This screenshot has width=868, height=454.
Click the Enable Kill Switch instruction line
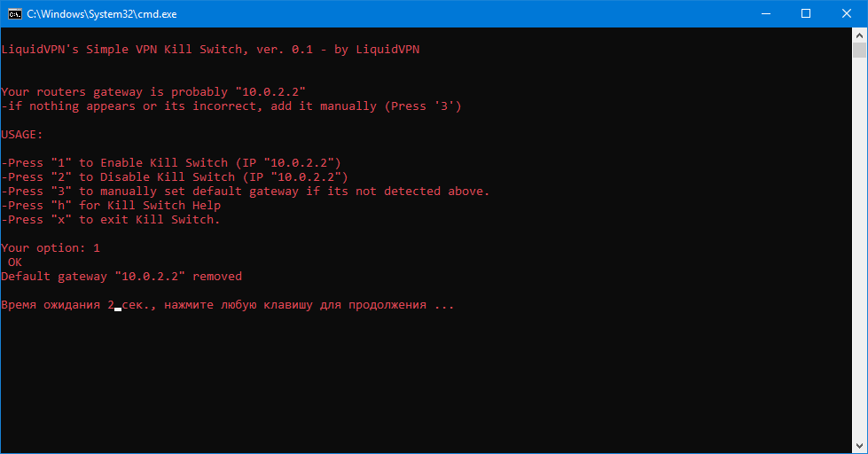click(171, 163)
